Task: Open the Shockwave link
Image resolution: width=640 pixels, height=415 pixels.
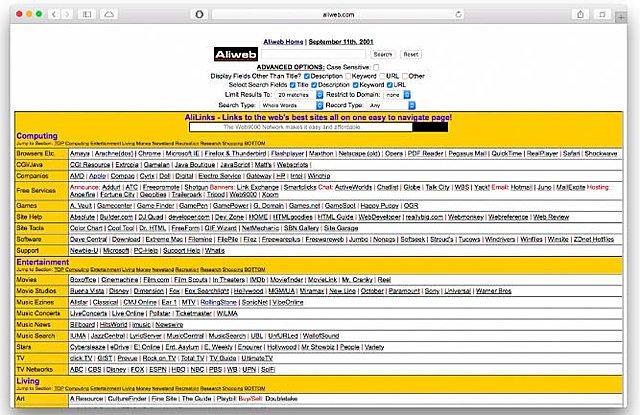Action: point(601,153)
